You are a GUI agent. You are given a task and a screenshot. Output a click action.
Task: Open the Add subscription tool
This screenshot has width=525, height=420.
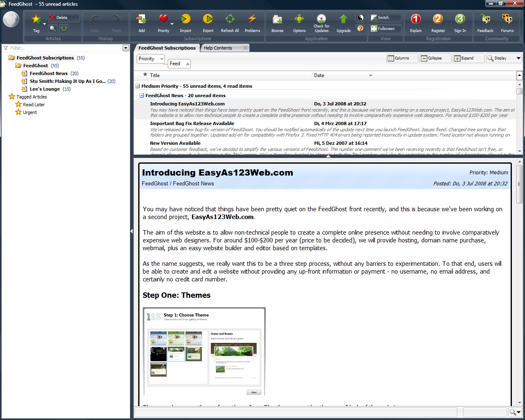(142, 20)
